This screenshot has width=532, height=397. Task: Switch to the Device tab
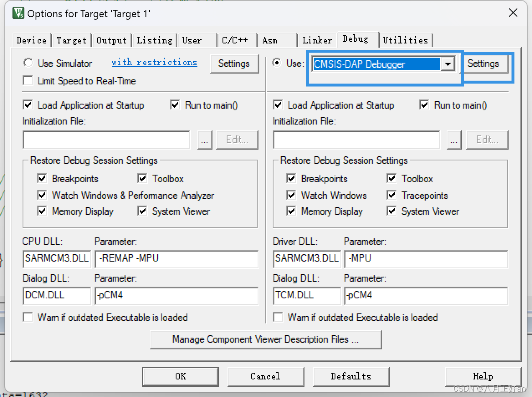(x=31, y=41)
